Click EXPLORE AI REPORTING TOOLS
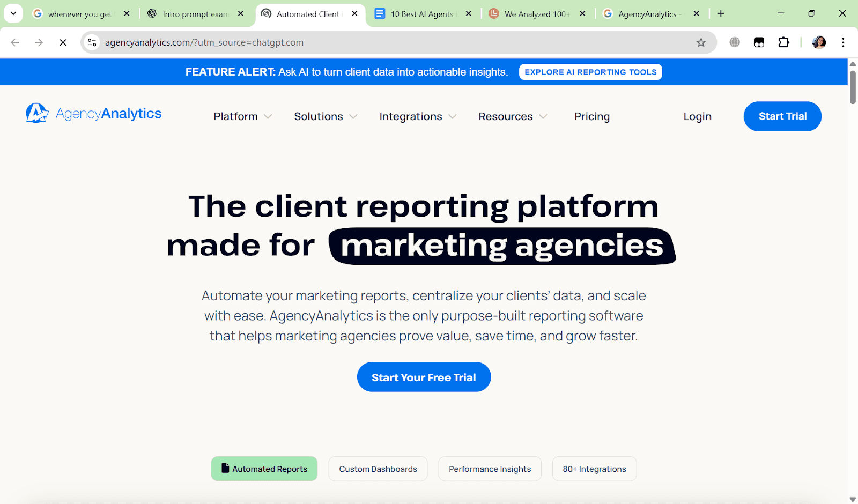Viewport: 858px width, 504px height. pos(590,72)
